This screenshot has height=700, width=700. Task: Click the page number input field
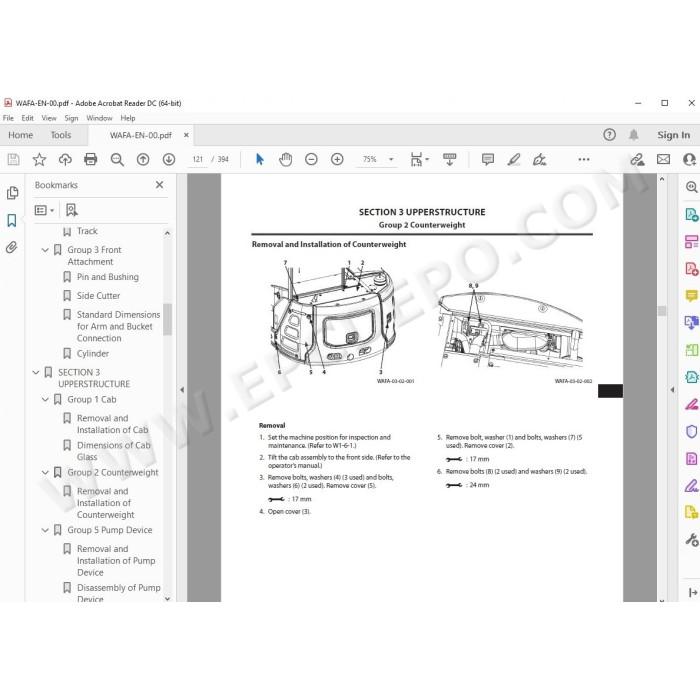(198, 159)
